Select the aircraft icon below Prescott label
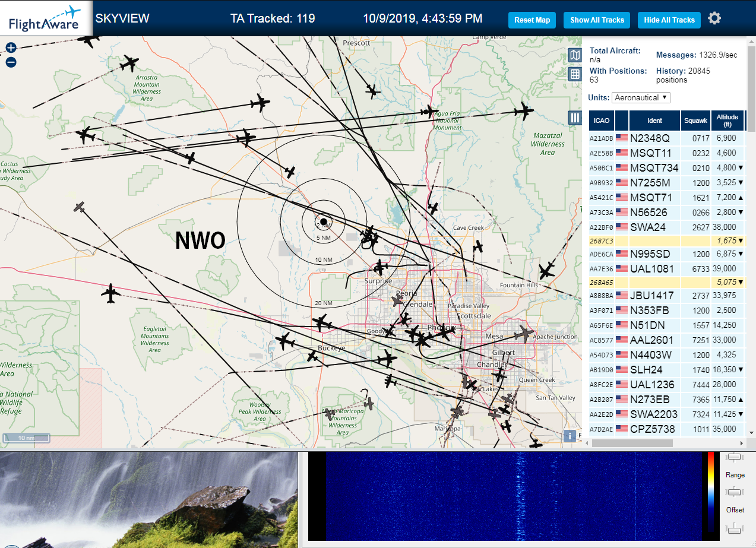Viewport: 756px width, 548px height. (x=372, y=91)
